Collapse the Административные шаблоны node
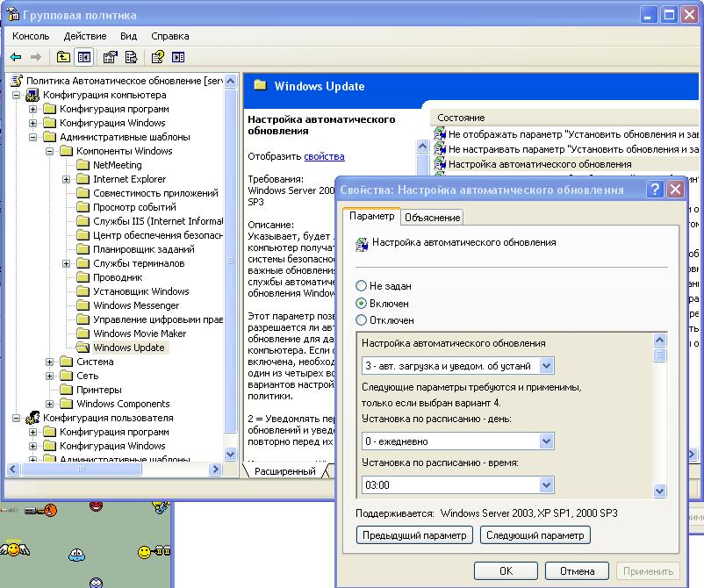Viewport: 704px width, 588px height. [32, 137]
